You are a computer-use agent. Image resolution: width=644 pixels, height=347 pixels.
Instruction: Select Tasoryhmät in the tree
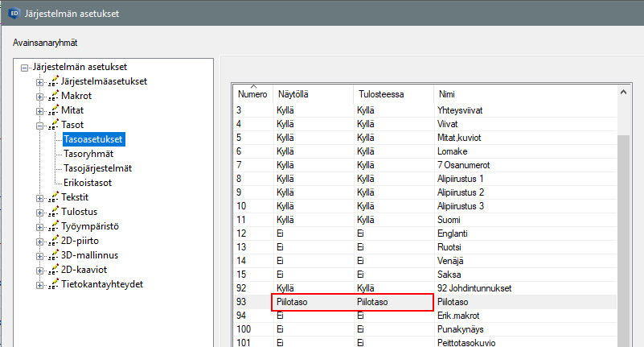[88, 154]
